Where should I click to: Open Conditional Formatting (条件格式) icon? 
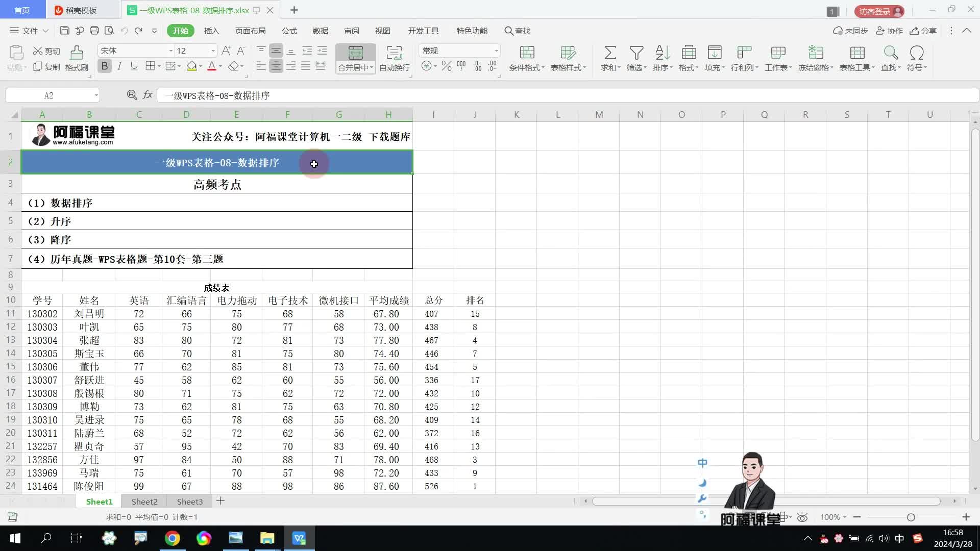(x=527, y=53)
